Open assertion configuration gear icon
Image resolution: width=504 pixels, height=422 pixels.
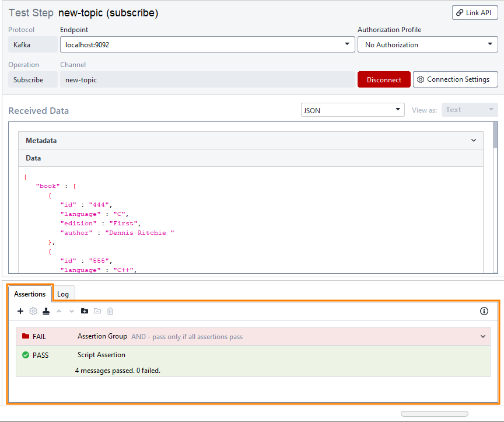tap(33, 311)
